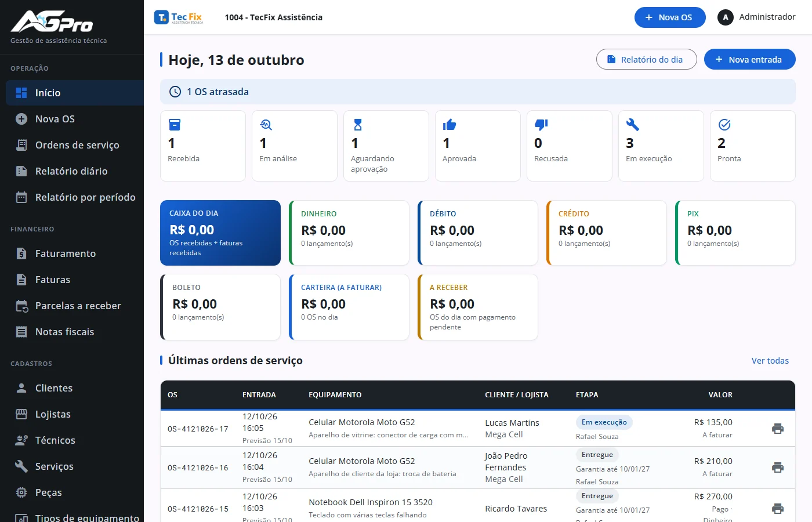Click the document icon in Relatório do dia
This screenshot has width=812, height=522.
(x=611, y=59)
